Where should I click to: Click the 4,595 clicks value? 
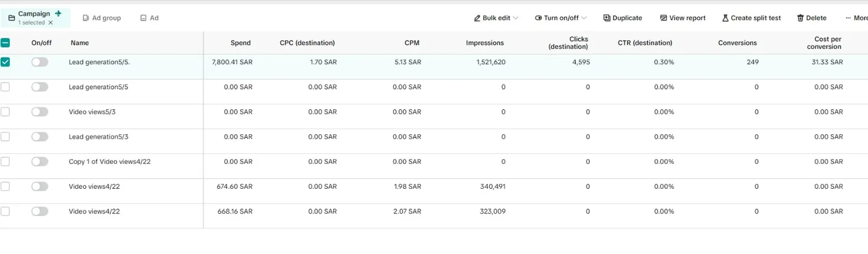(x=581, y=62)
